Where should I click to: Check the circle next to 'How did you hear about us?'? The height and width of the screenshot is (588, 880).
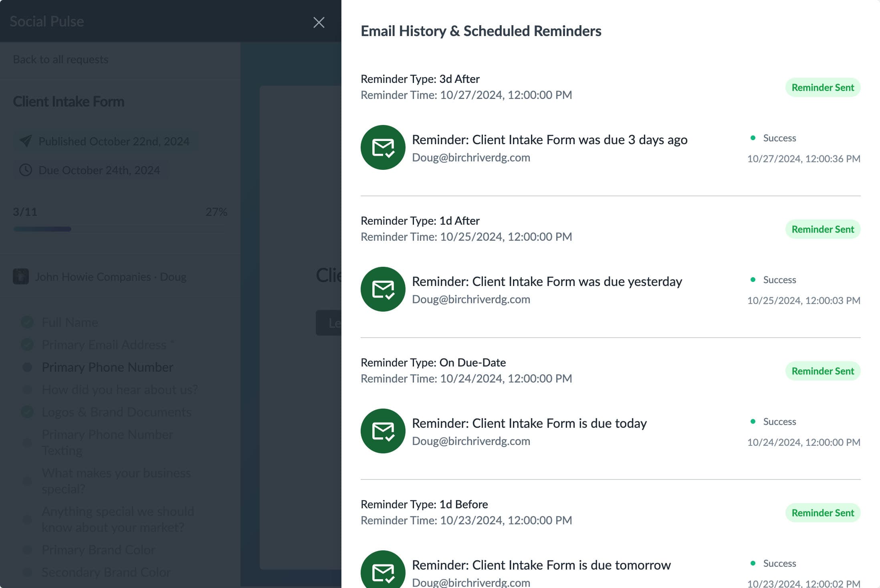(x=26, y=389)
